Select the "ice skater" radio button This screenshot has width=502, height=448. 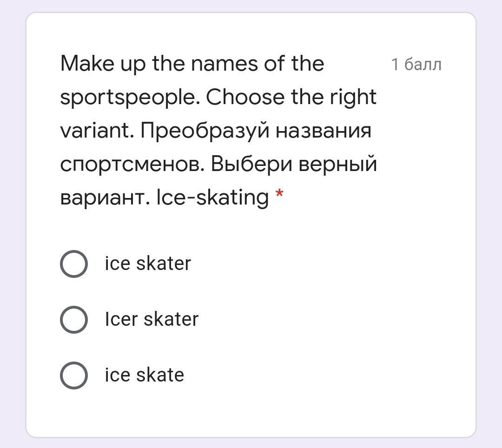[x=73, y=264]
